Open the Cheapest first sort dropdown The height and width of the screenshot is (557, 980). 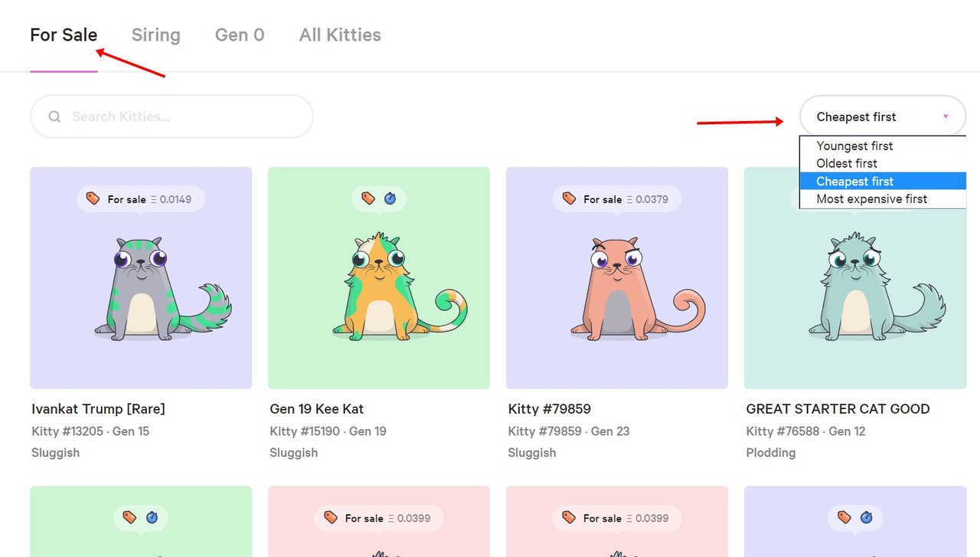coord(883,116)
